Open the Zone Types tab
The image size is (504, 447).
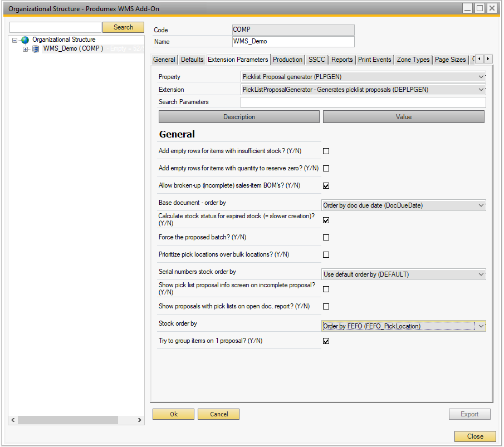(x=413, y=60)
